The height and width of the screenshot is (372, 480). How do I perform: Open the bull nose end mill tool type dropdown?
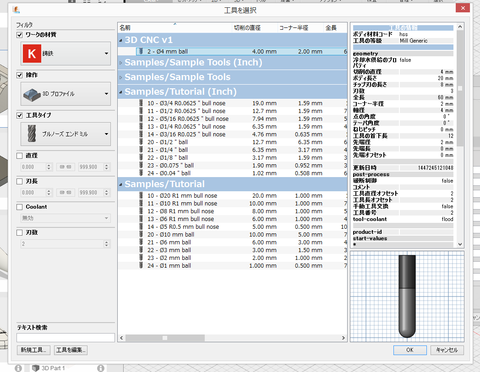[66, 134]
